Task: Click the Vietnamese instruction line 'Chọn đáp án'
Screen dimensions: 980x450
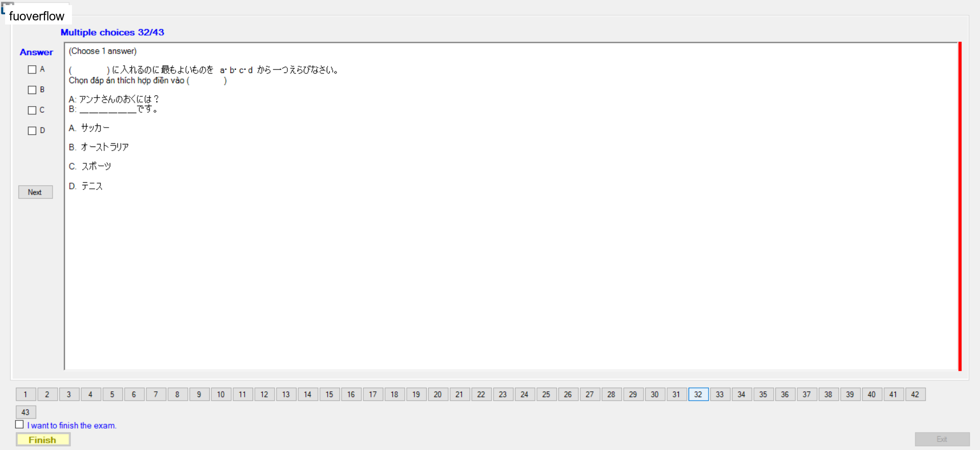Action: pos(148,81)
